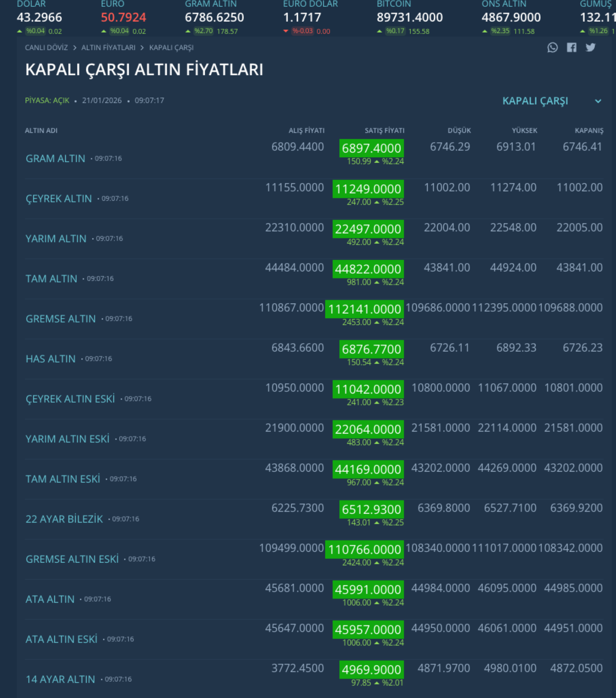Viewport: 616px width, 698px height.
Task: Open ALTIN FİYATLARI breadcrumb link
Action: pyautogui.click(x=108, y=48)
